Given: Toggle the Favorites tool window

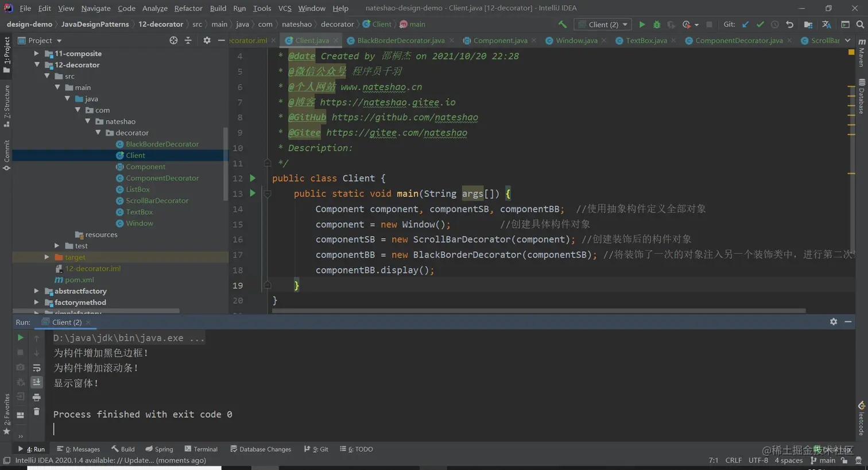Looking at the screenshot, I should click(6, 414).
